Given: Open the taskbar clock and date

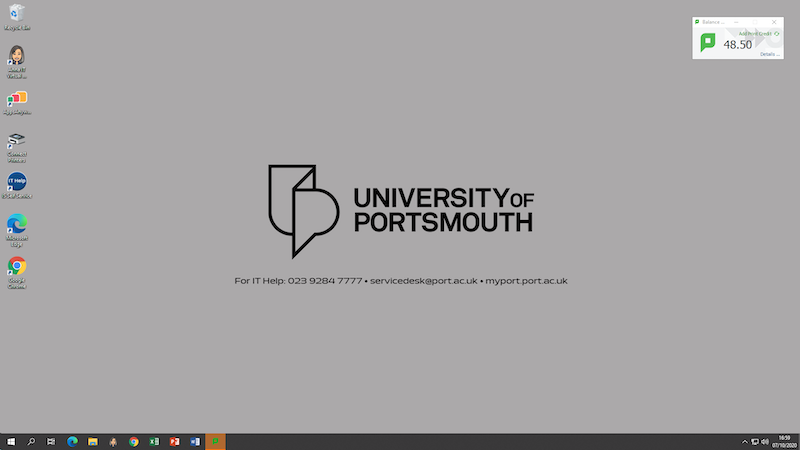Looking at the screenshot, I should 784,442.
